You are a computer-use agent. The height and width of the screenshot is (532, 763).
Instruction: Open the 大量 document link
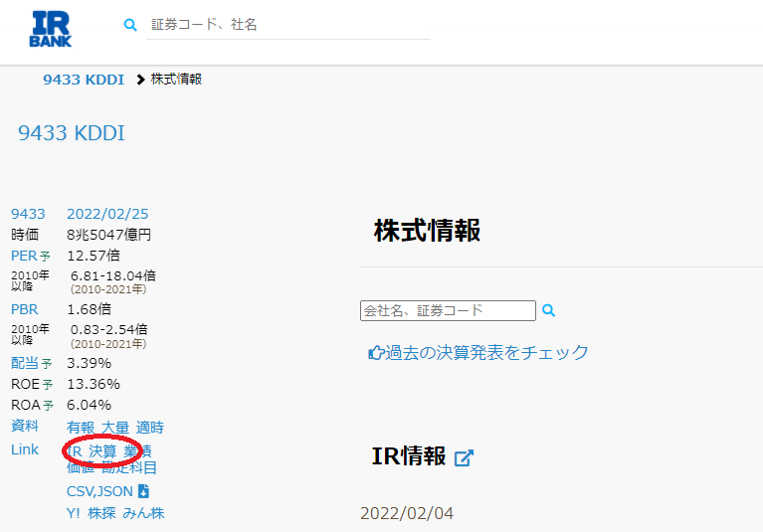click(x=115, y=428)
